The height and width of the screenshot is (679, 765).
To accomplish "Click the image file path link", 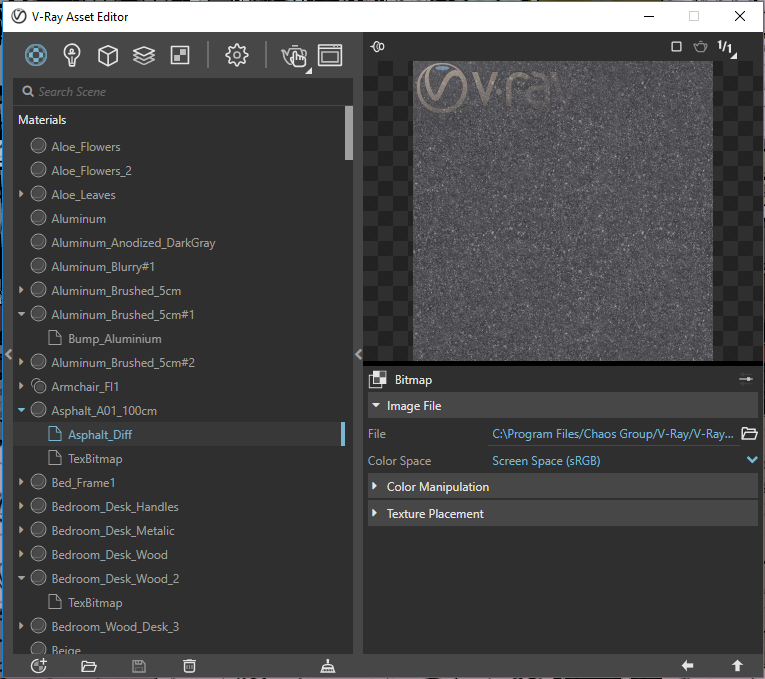I will tap(612, 434).
